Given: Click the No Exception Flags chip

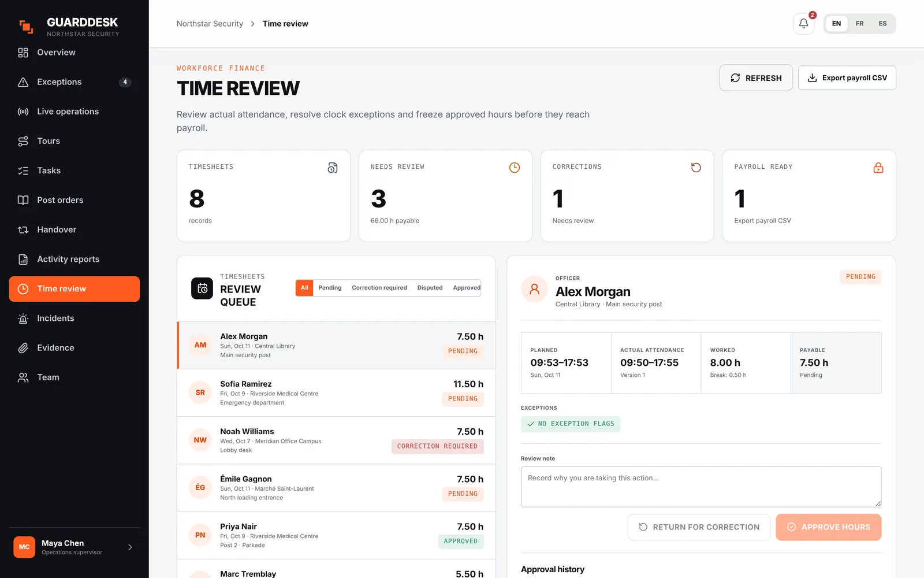Looking at the screenshot, I should tap(571, 424).
